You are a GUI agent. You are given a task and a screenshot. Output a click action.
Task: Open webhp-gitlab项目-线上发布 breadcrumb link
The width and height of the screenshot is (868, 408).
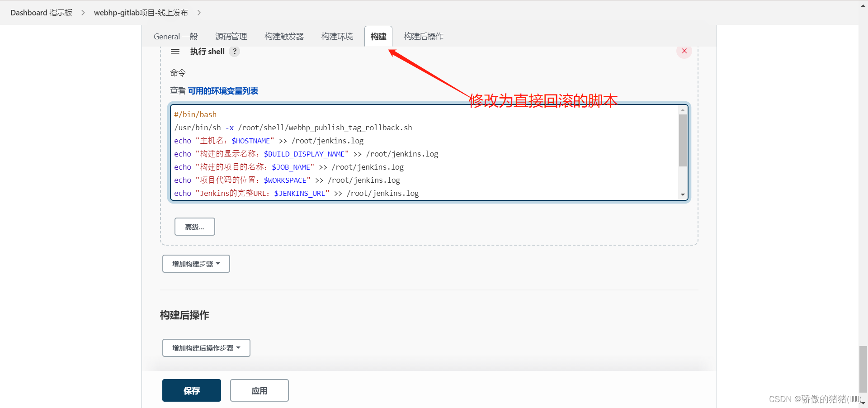tap(141, 13)
